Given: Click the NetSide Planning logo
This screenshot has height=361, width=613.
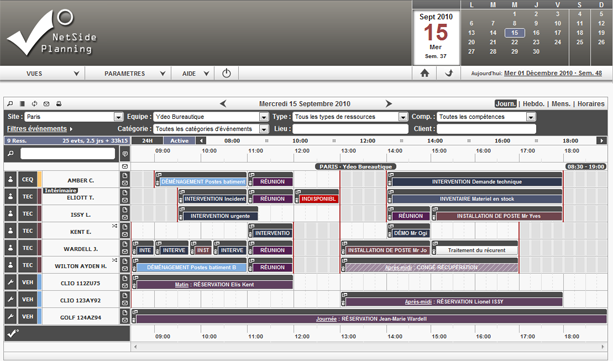Looking at the screenshot, I should [52, 33].
